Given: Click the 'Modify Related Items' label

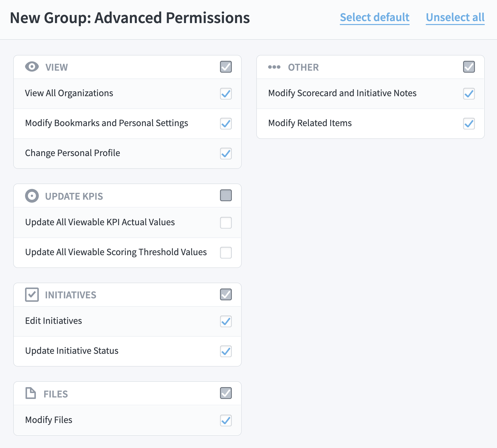Looking at the screenshot, I should [310, 123].
